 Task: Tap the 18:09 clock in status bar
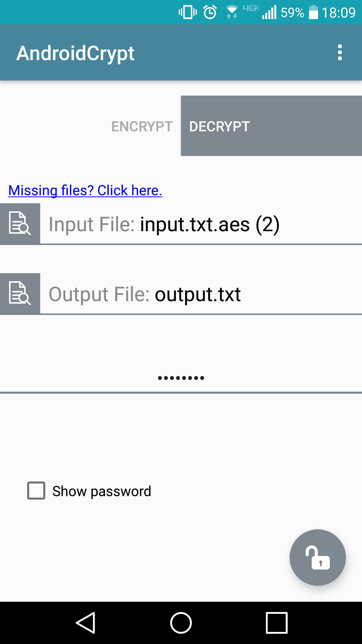338,13
